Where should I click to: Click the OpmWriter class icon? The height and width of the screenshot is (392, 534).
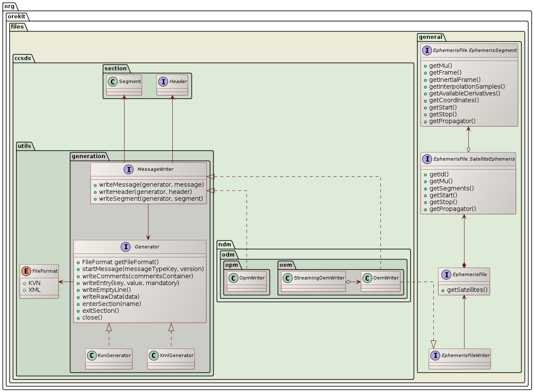(x=233, y=278)
